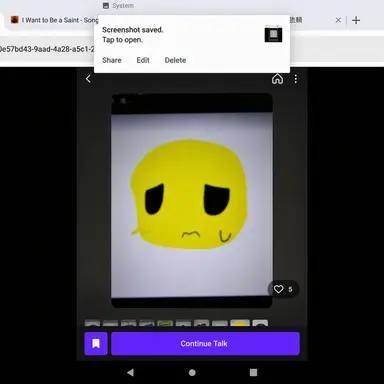This screenshot has height=384, width=384.
Task: Tap the Android home circle button
Action: click(192, 372)
